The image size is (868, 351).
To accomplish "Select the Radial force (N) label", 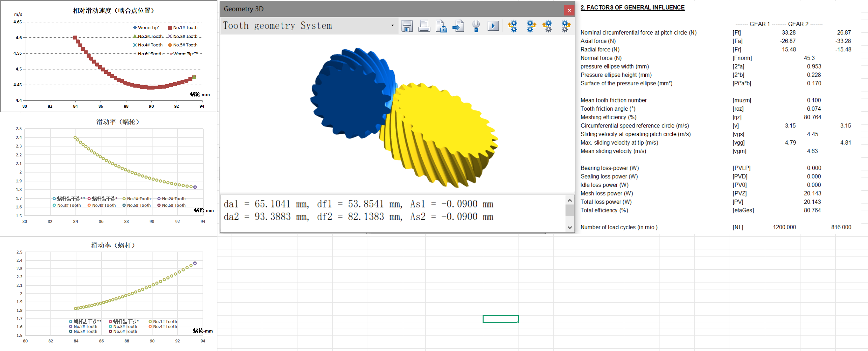I will (600, 49).
